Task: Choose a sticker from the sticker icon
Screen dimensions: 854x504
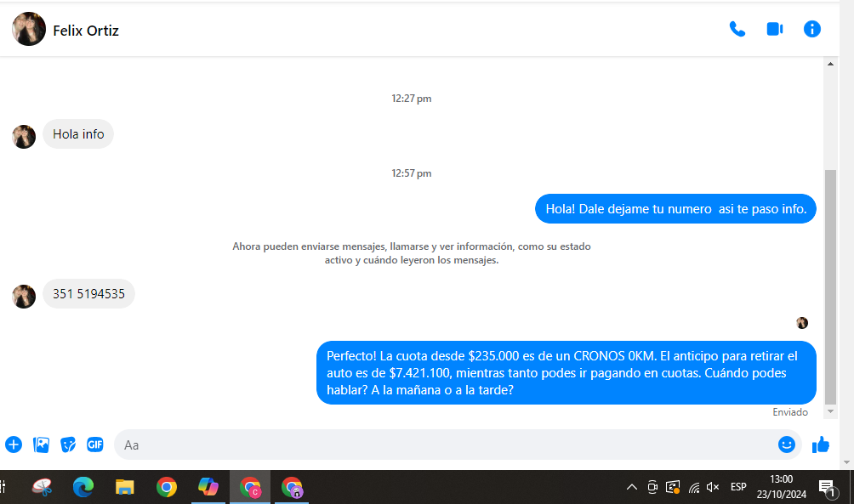Action: pos(68,445)
